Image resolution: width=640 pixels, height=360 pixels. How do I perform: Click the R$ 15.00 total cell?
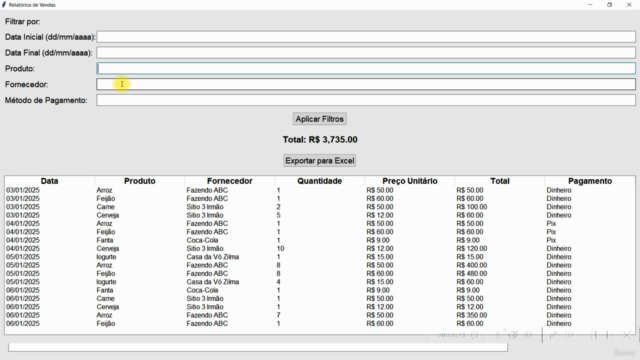[469, 257]
